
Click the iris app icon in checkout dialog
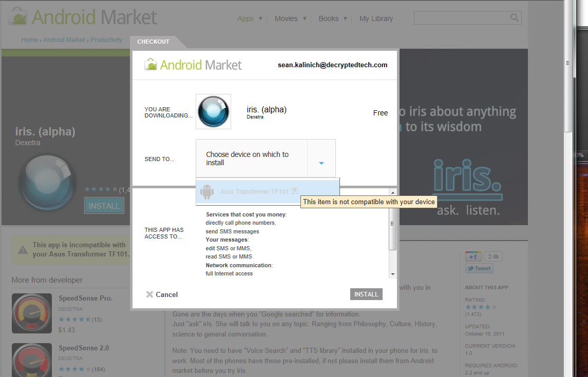tap(214, 112)
